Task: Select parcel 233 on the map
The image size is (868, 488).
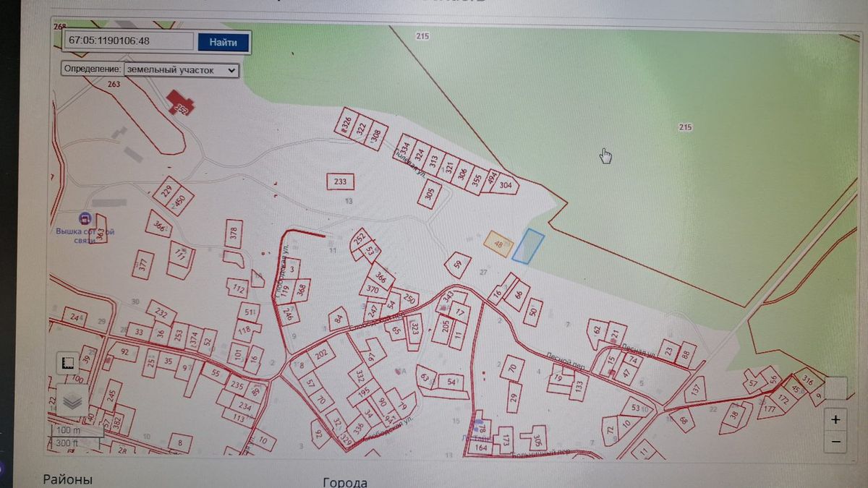Action: [341, 183]
